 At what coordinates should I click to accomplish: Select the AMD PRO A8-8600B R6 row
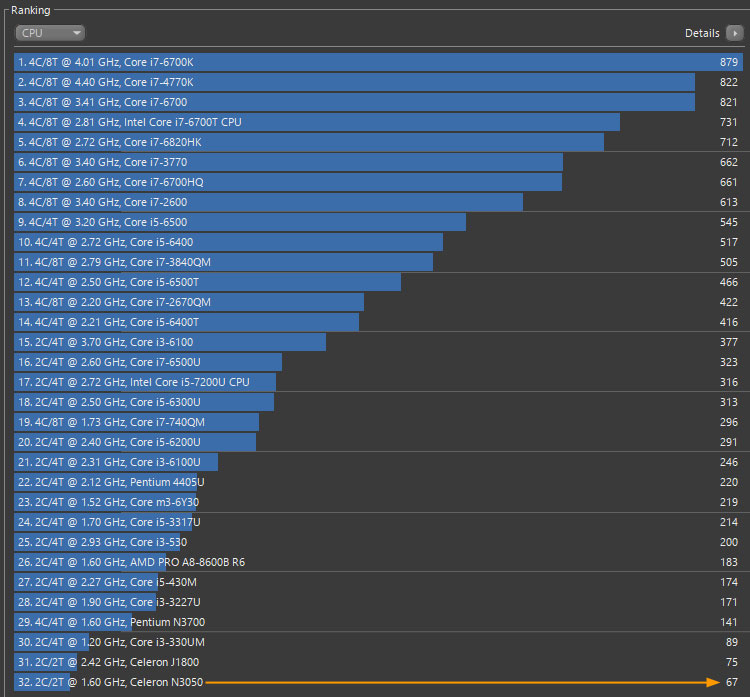point(378,562)
